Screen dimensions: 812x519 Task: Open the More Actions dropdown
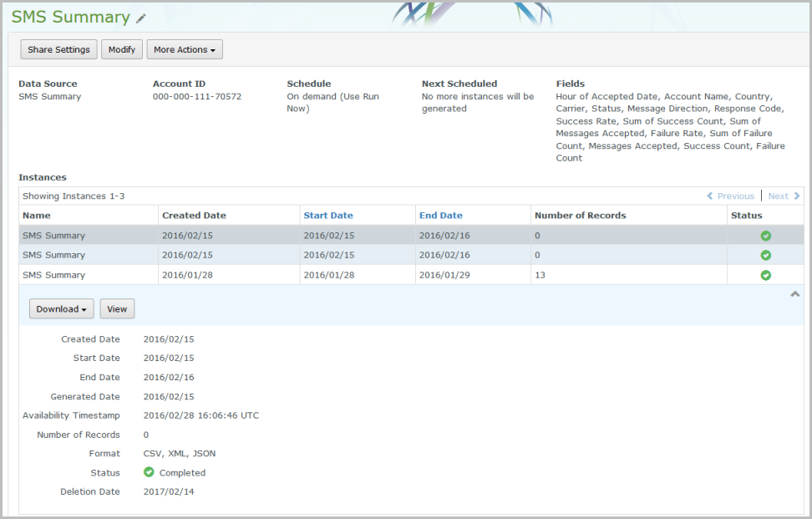point(185,49)
